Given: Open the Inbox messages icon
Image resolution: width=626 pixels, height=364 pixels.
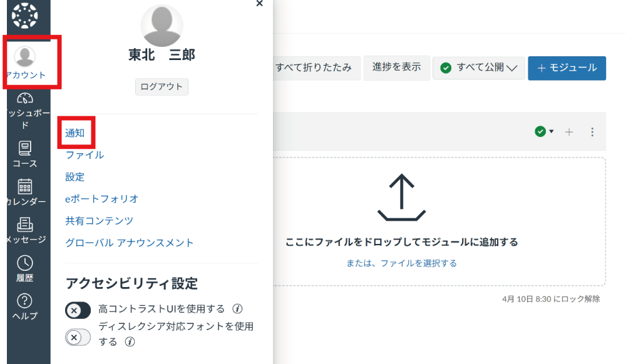Looking at the screenshot, I should click(25, 224).
